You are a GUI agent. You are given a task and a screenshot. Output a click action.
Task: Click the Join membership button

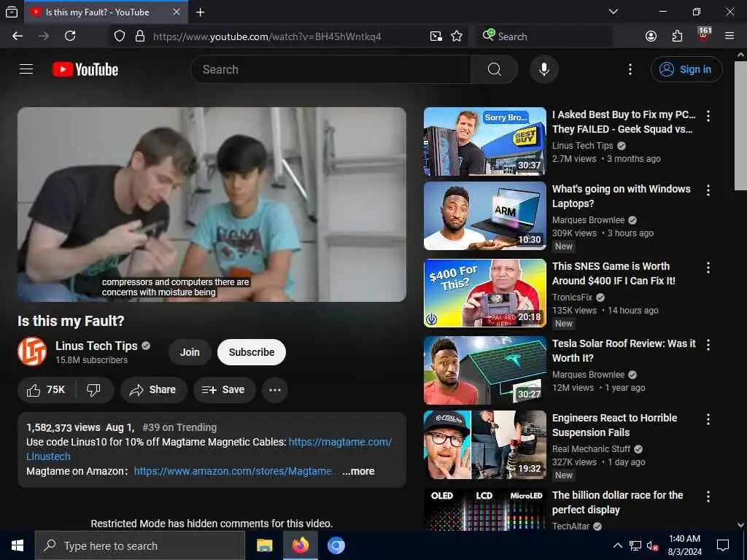[x=190, y=352]
